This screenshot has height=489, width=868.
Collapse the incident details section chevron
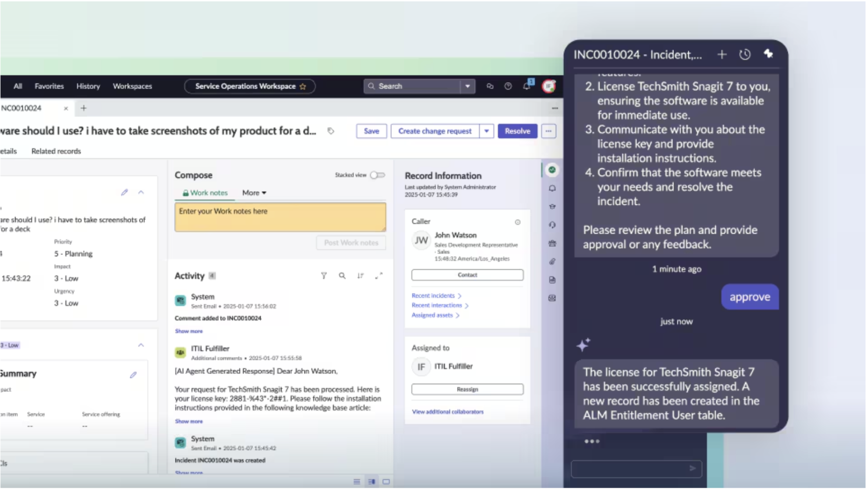click(141, 192)
